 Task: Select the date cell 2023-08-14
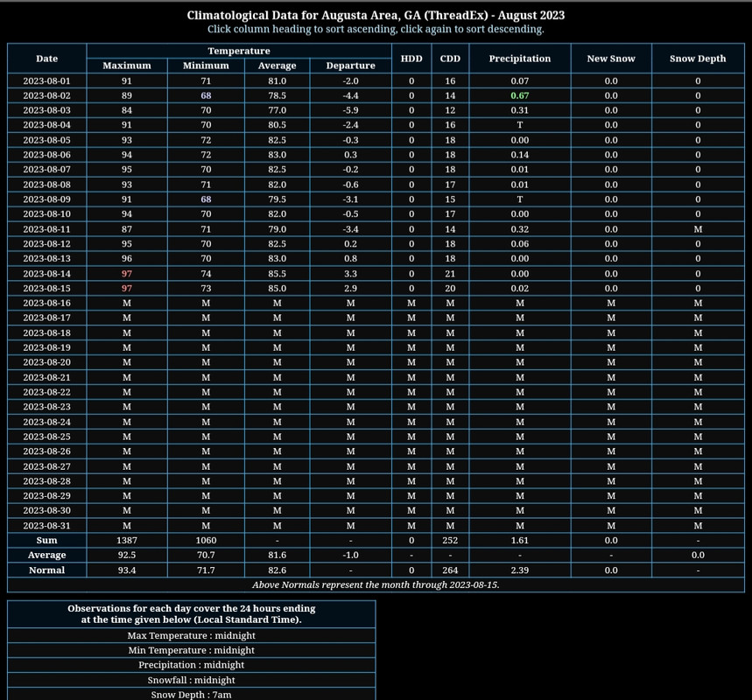click(x=46, y=274)
